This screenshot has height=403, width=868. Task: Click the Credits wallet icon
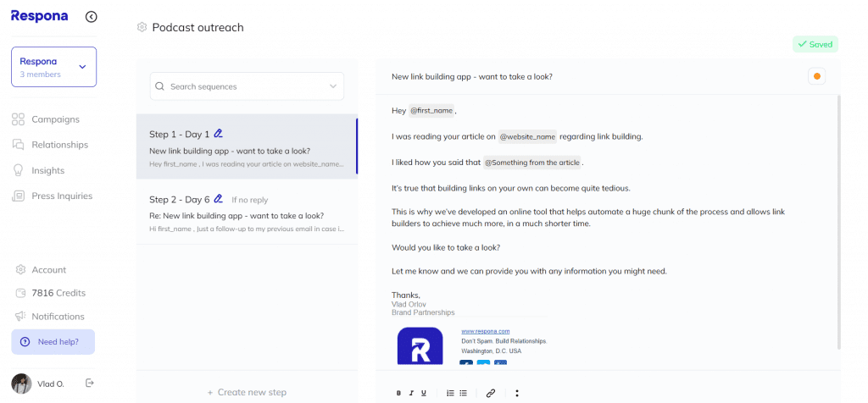coord(21,293)
